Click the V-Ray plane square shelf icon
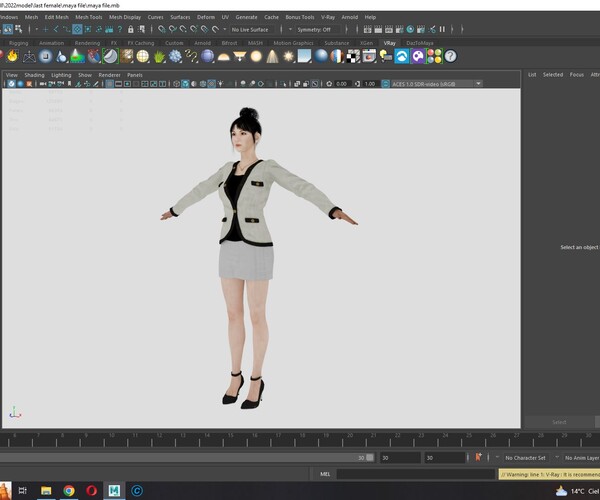 [305, 56]
